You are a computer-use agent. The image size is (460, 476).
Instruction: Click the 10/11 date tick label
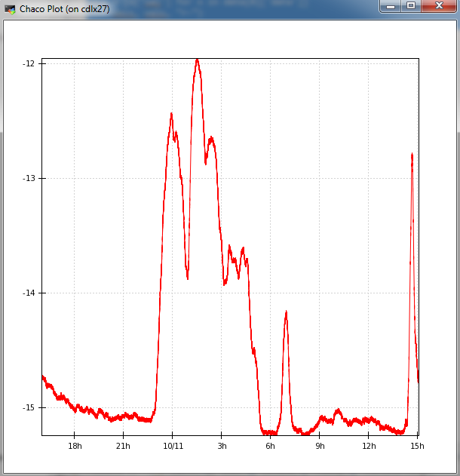click(173, 446)
